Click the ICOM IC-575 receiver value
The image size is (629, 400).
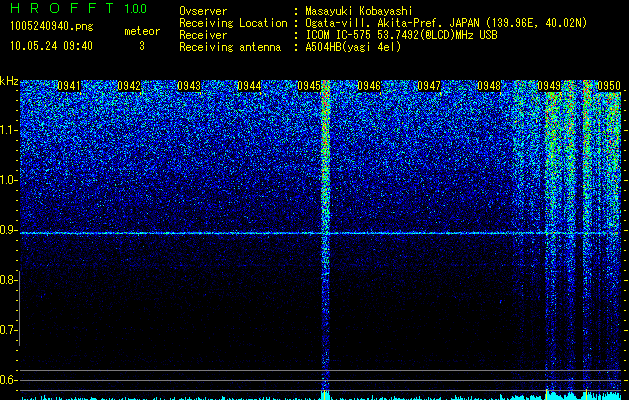pos(401,35)
